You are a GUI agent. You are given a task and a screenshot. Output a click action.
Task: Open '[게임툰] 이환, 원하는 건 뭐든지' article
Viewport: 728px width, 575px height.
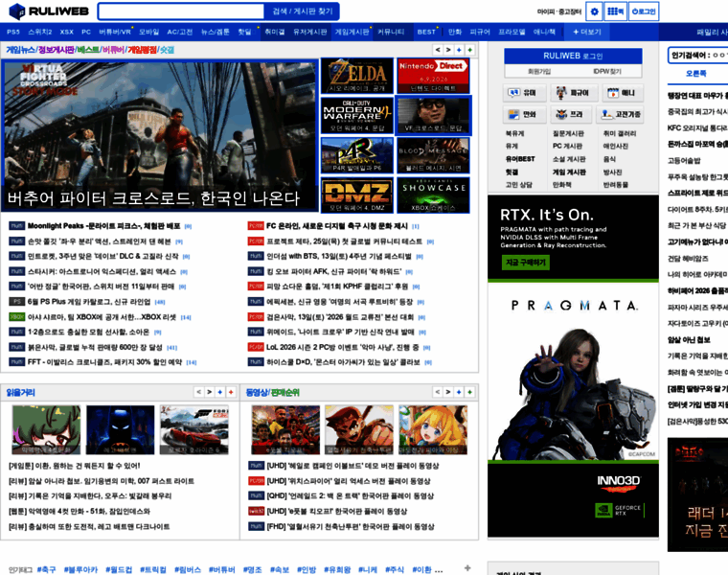tap(75, 466)
